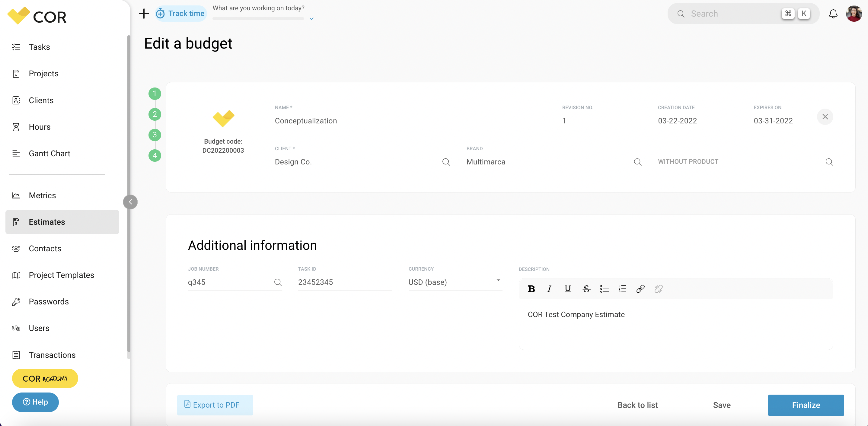Click the Passwords key icon

click(16, 302)
